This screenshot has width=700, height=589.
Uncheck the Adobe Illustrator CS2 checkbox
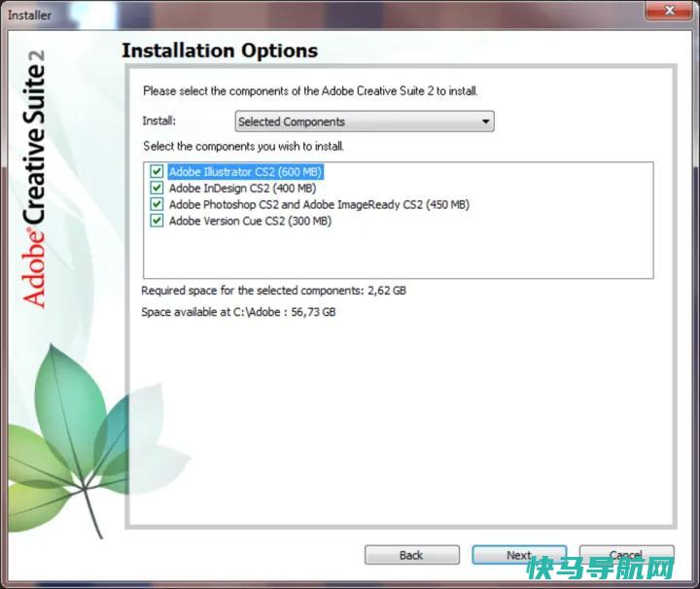[157, 171]
